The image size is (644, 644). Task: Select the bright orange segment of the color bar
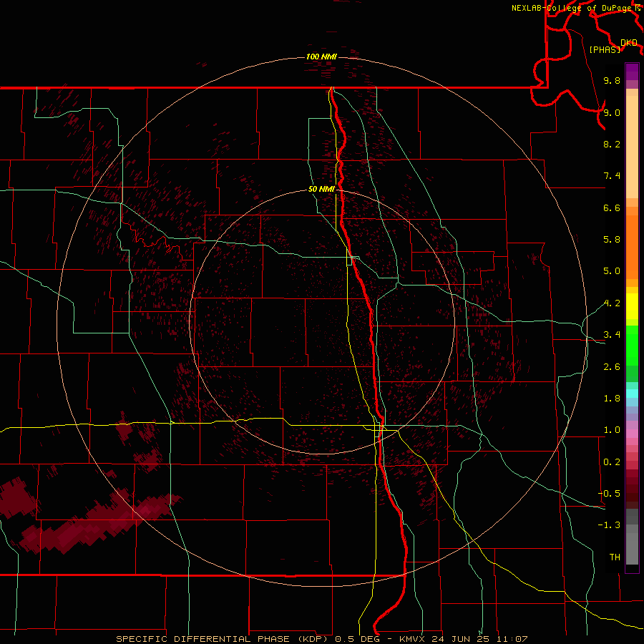tap(632, 248)
